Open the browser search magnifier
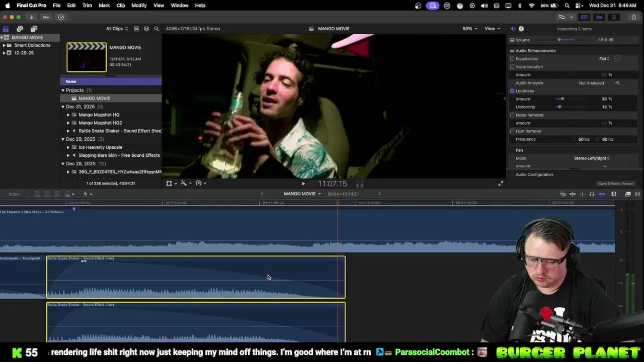The height and width of the screenshot is (362, 644). [x=156, y=29]
